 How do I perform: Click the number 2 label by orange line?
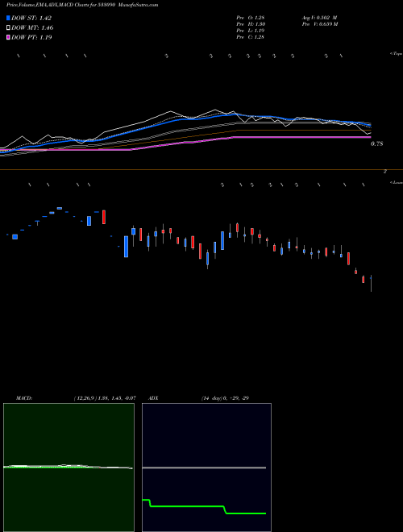tap(384, 172)
